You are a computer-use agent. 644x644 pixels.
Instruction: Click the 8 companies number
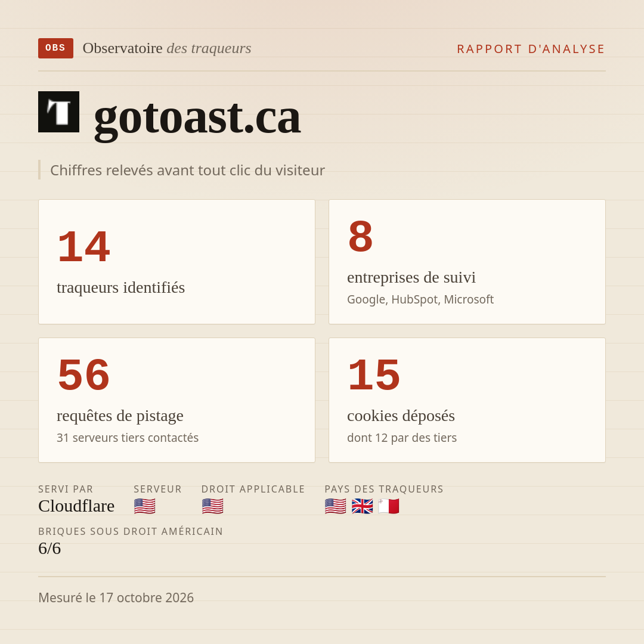(x=360, y=236)
